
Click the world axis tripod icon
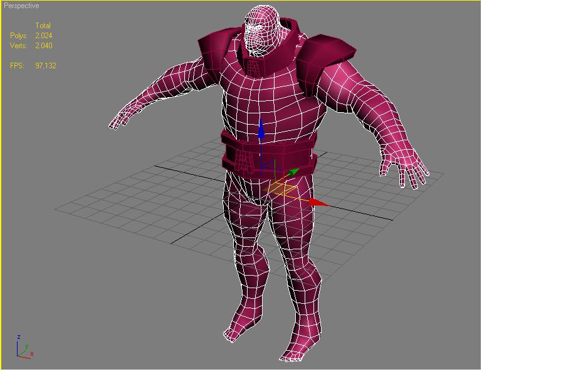coord(24,347)
